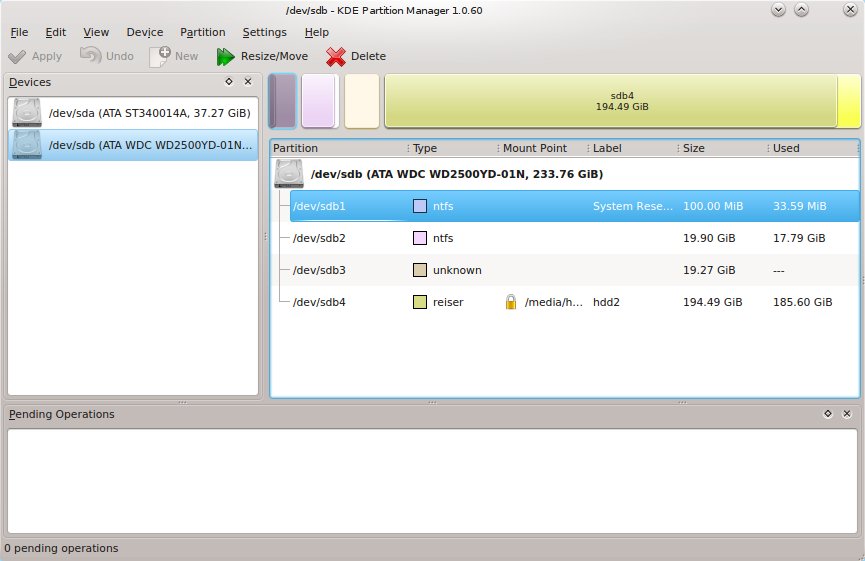Image resolution: width=865 pixels, height=561 pixels.
Task: Click hard drive icon of /dev/sdb header row
Action: [x=289, y=174]
